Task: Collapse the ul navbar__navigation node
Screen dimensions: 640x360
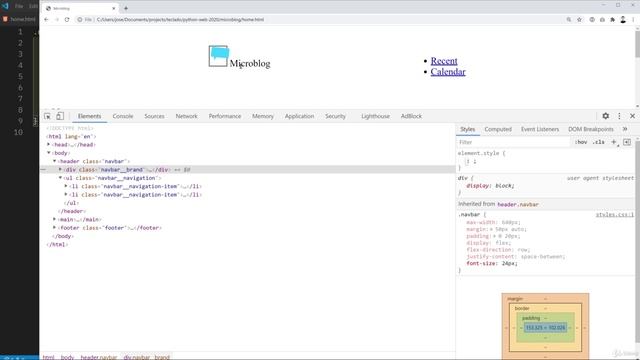Action: [60, 178]
